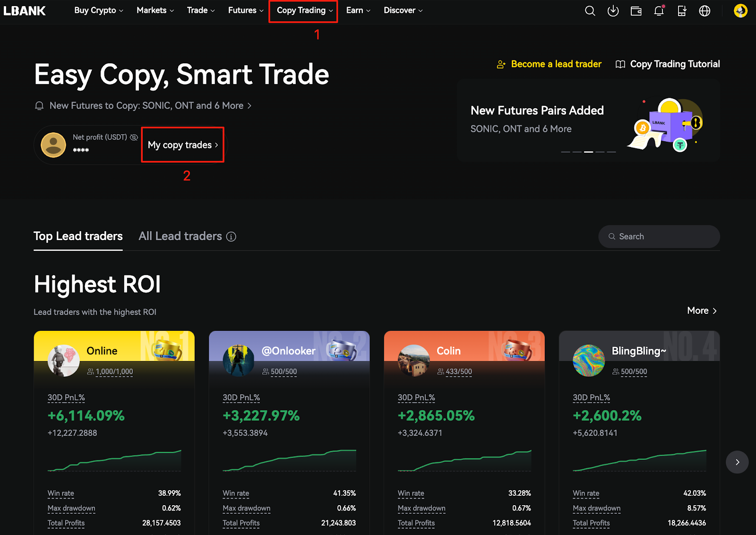This screenshot has width=756, height=535.
Task: Click the +2,865.05% PnL value
Action: (x=436, y=416)
